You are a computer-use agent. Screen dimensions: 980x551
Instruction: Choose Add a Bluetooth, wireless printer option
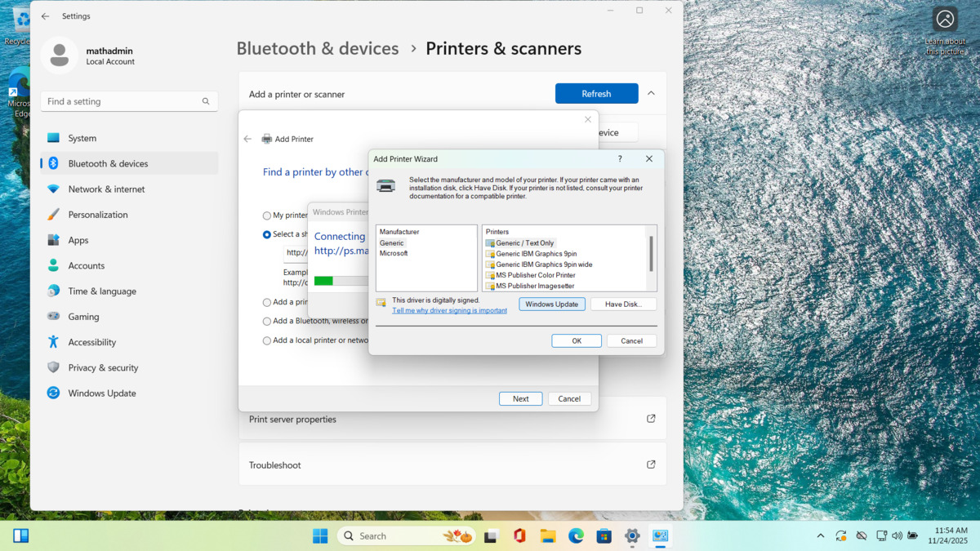266,322
